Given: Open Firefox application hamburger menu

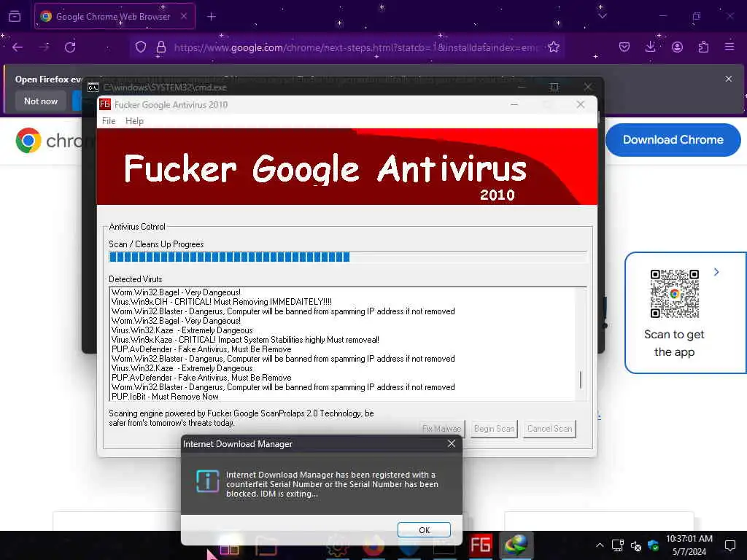Looking at the screenshot, I should 729,47.
